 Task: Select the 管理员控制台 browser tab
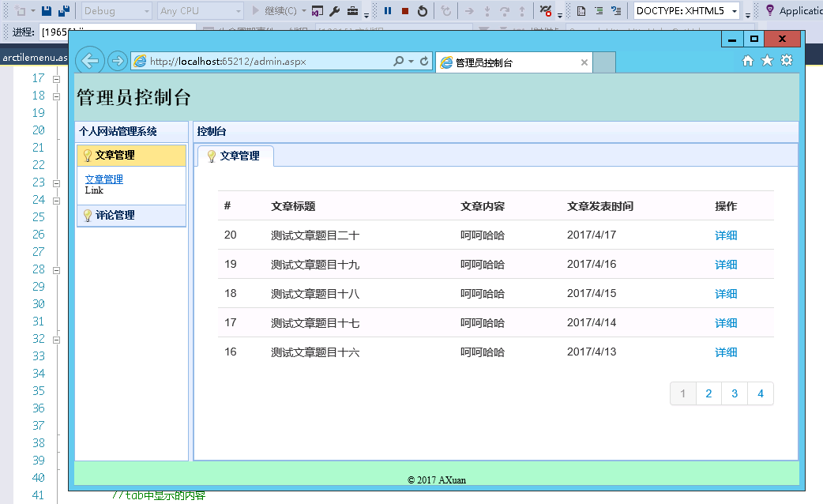click(x=513, y=62)
